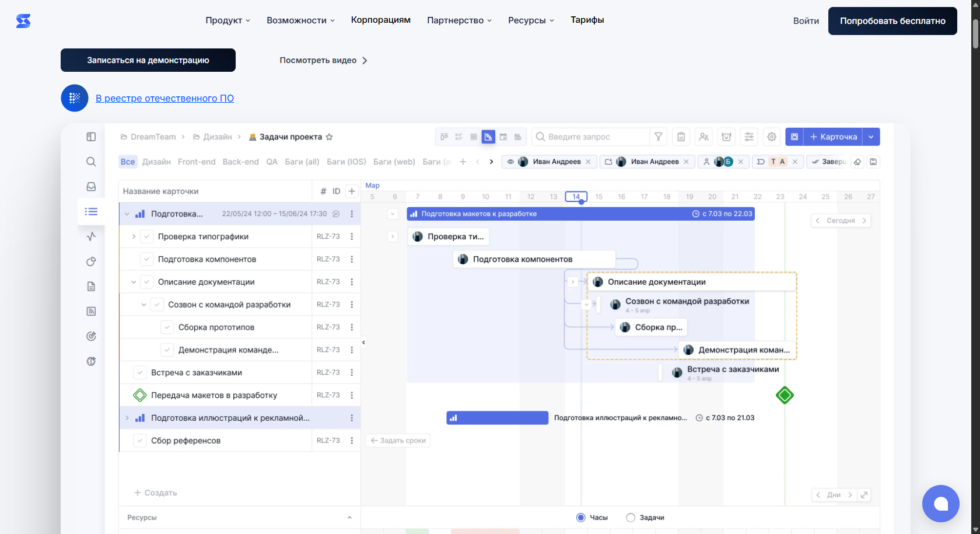Select the Задачи radio button
Screen dimensions: 980x534
[x=631, y=518]
